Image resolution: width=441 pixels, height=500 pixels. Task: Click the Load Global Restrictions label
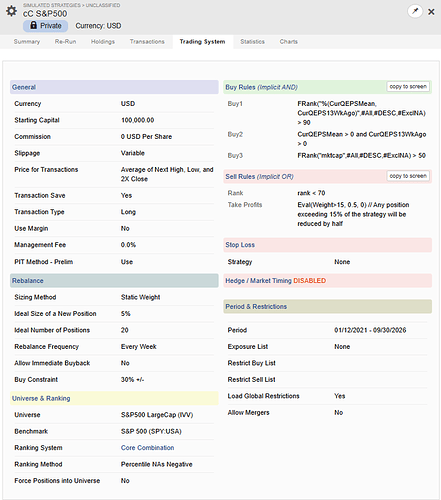pos(263,396)
